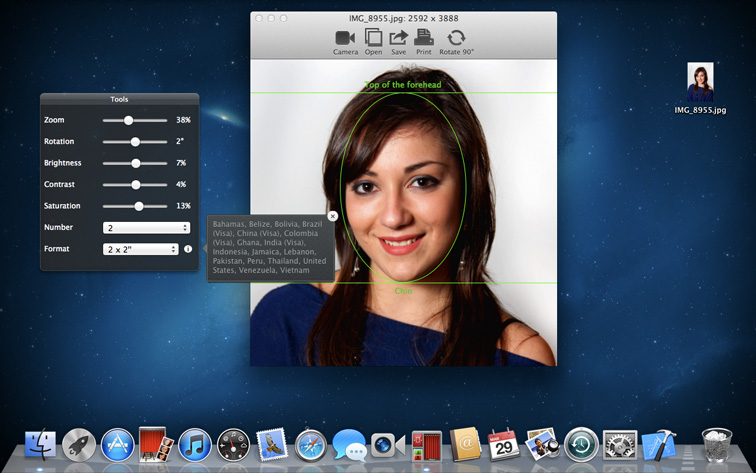Screen dimensions: 756x473
Task: Click the IMG_8955.jpg window title
Action: (x=404, y=18)
